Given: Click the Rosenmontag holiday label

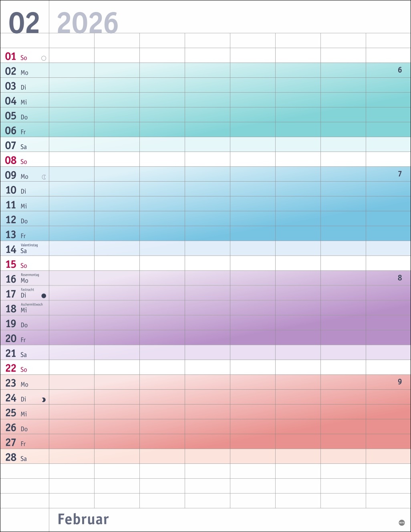Looking at the screenshot, I should pos(30,275).
